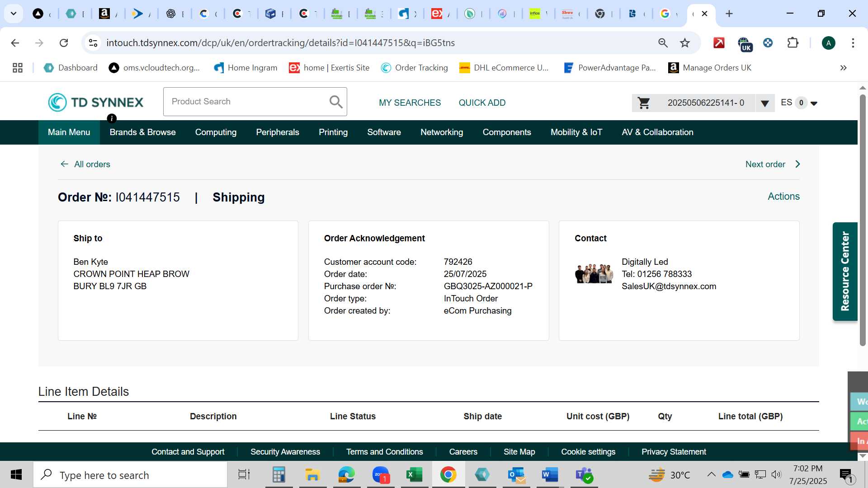Click the browser address bar URL

click(280, 43)
